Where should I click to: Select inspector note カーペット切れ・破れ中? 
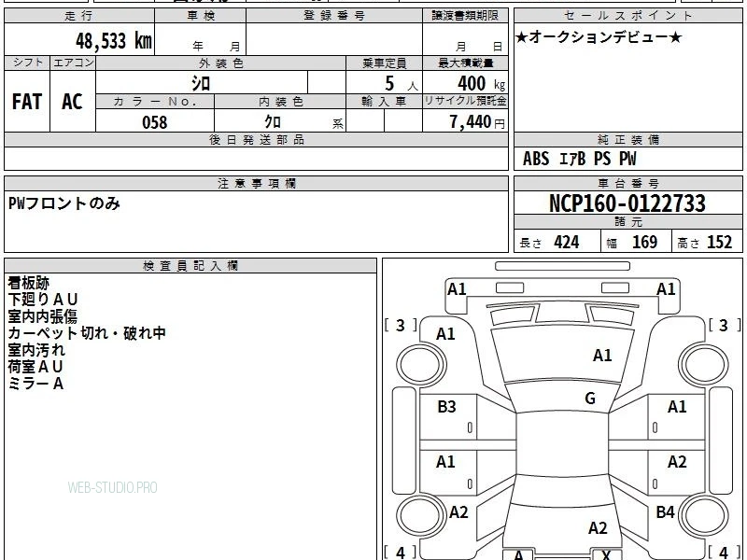tap(86, 333)
